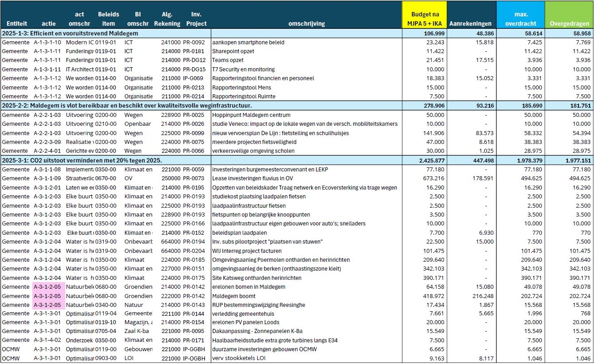Click the 'verv stookketels LOI' cell
The width and height of the screenshot is (595, 364).
(239, 358)
